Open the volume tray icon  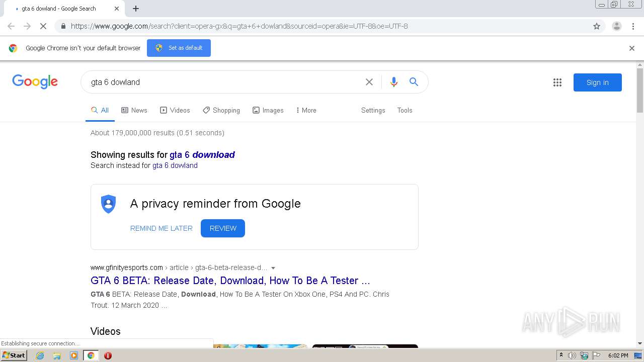click(x=572, y=355)
